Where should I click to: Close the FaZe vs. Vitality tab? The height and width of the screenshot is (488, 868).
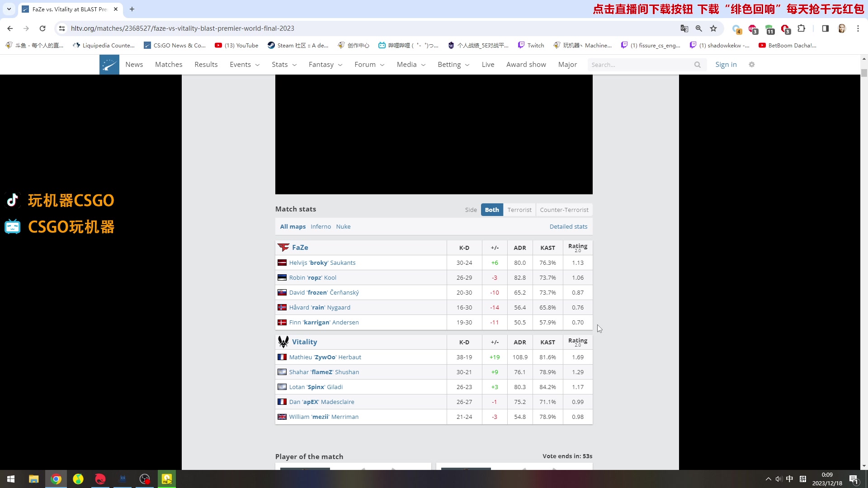click(x=116, y=9)
